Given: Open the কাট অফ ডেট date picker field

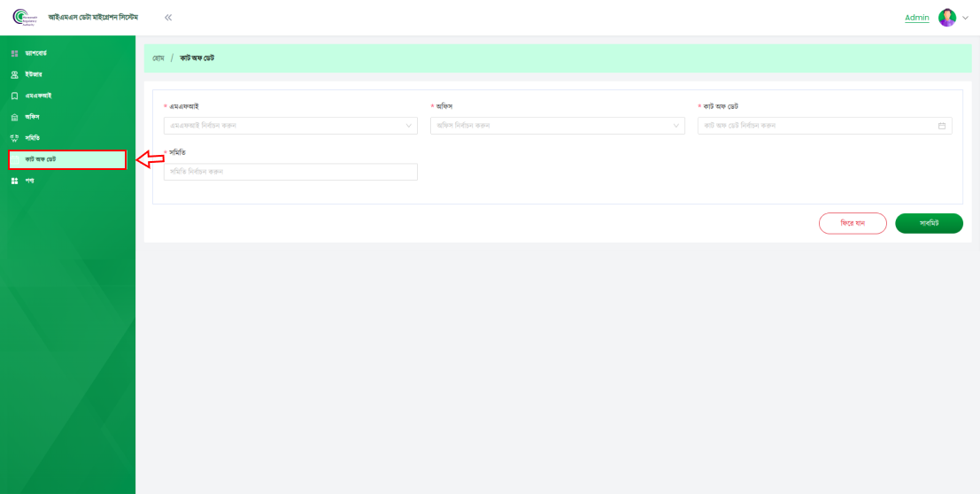Looking at the screenshot, I should 816,126.
